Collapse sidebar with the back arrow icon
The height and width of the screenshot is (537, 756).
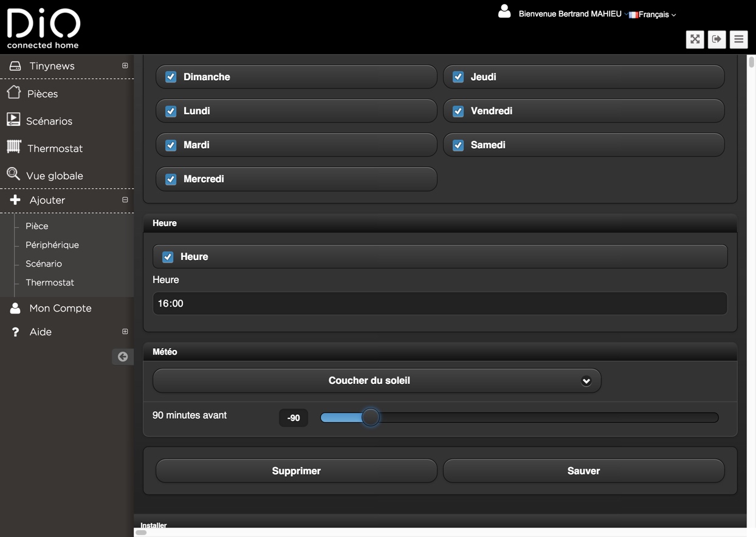(123, 357)
